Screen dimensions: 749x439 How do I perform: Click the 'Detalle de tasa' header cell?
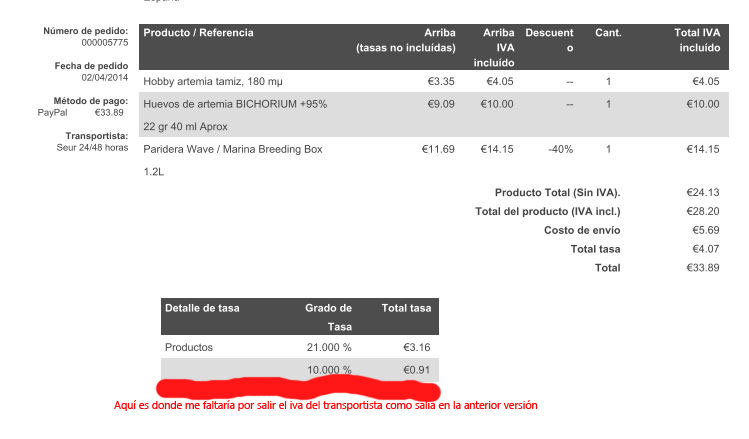202,308
